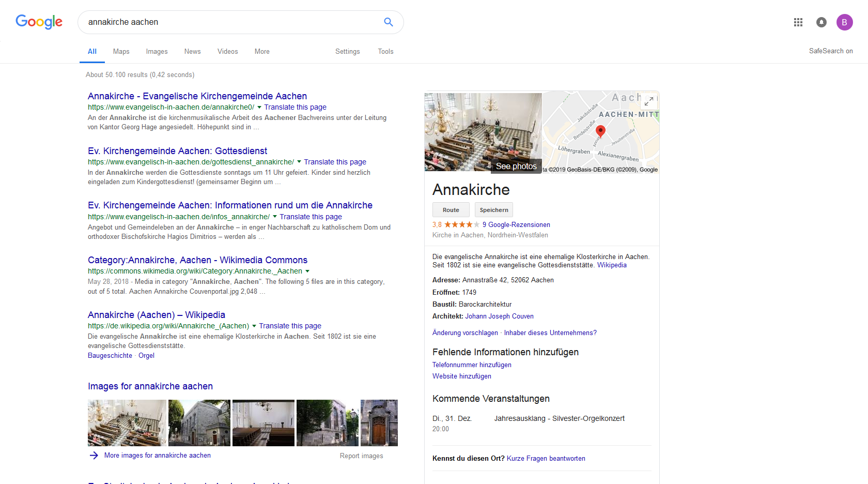The width and height of the screenshot is (868, 484).
Task: Click Translate this page for Wikipedia result
Action: tap(290, 326)
